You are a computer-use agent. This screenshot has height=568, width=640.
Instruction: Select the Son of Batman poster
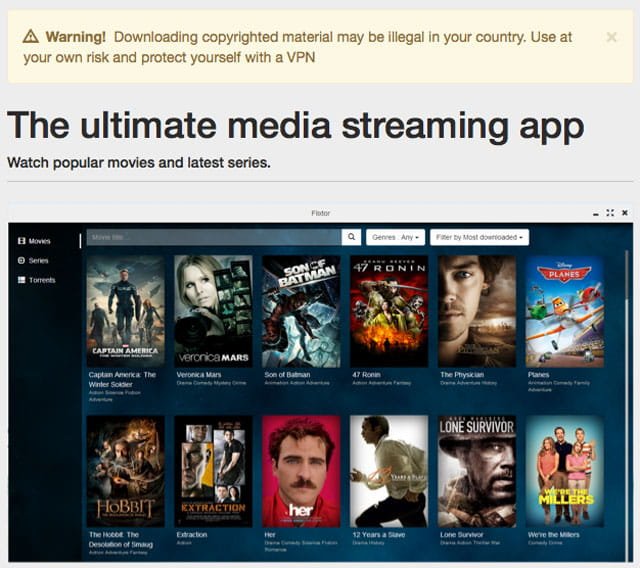[301, 311]
